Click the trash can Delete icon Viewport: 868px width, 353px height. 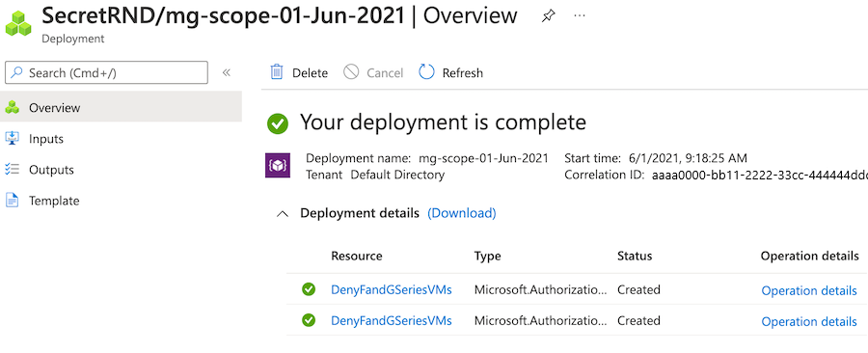(x=276, y=72)
